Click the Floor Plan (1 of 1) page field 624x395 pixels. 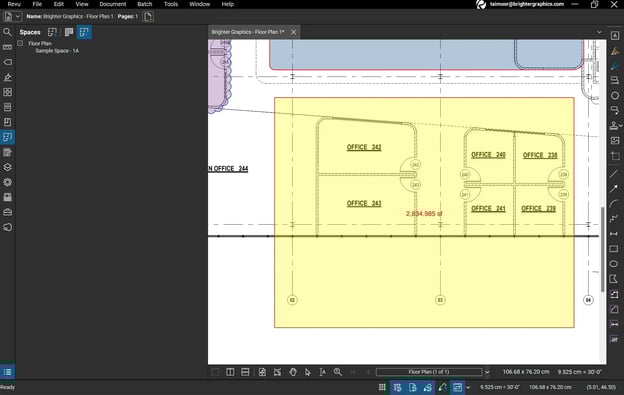(429, 372)
